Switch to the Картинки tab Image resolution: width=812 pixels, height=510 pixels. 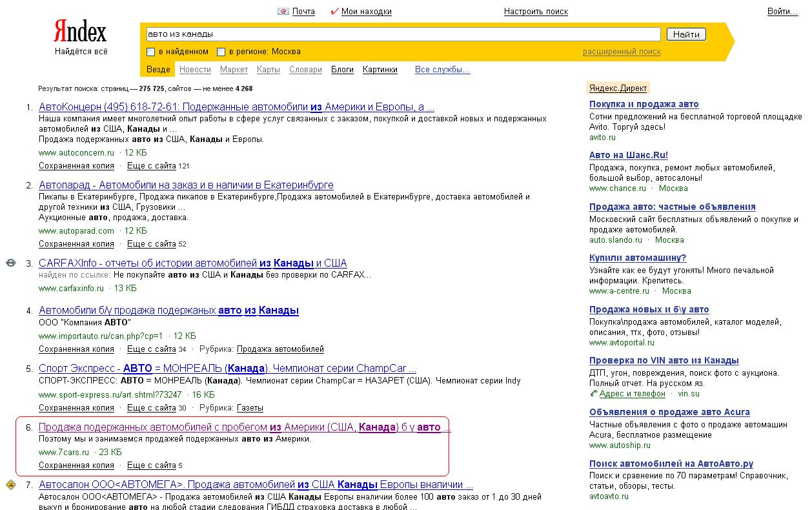[380, 70]
